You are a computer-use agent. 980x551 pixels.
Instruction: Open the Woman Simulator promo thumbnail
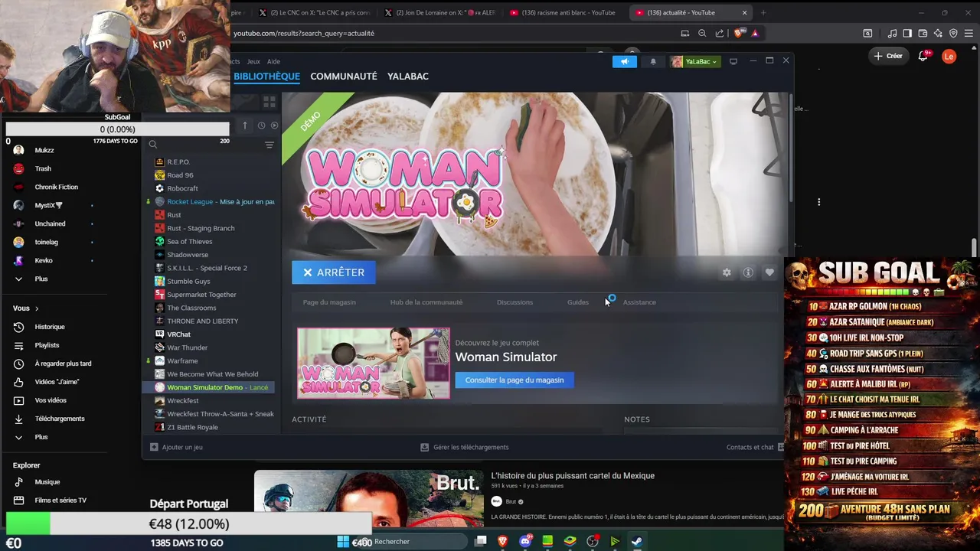pyautogui.click(x=374, y=363)
